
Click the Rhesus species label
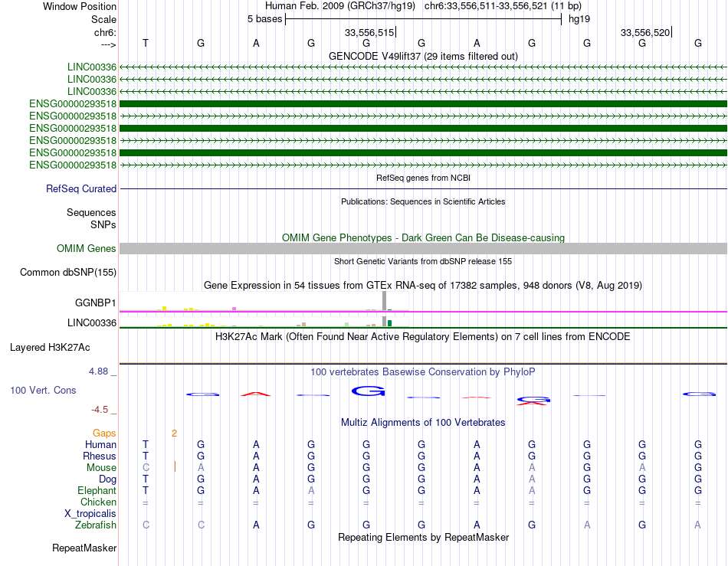[100, 456]
